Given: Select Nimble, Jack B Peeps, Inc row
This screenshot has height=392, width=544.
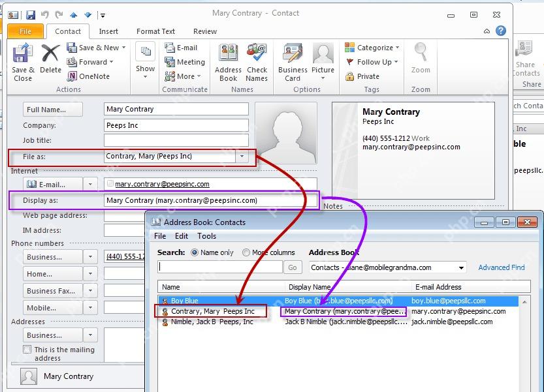Looking at the screenshot, I should coord(338,322).
